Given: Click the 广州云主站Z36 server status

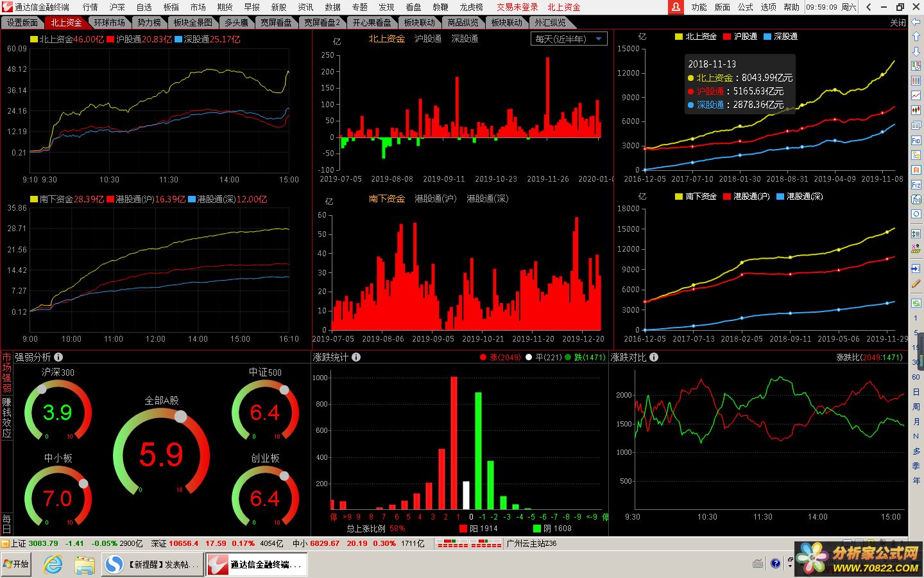Looking at the screenshot, I should pyautogui.click(x=532, y=543).
